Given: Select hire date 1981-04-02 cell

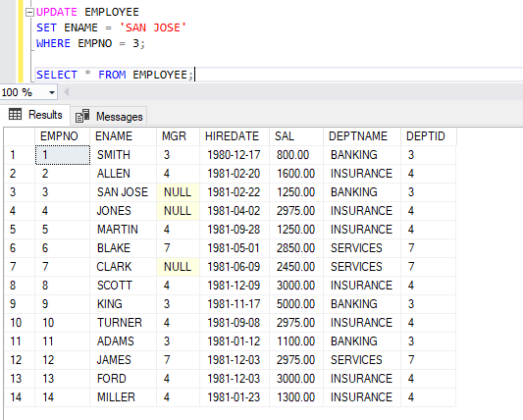Looking at the screenshot, I should [235, 211].
